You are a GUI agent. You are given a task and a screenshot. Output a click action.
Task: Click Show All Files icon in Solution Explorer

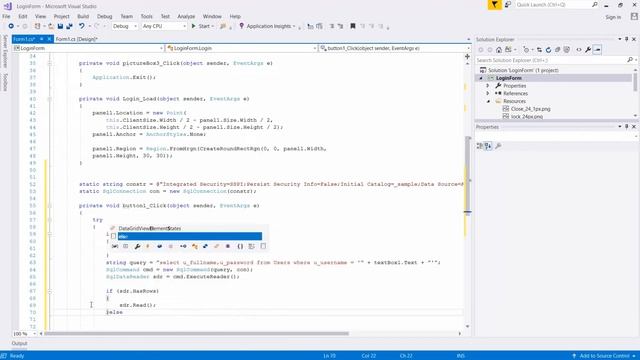pos(567,50)
